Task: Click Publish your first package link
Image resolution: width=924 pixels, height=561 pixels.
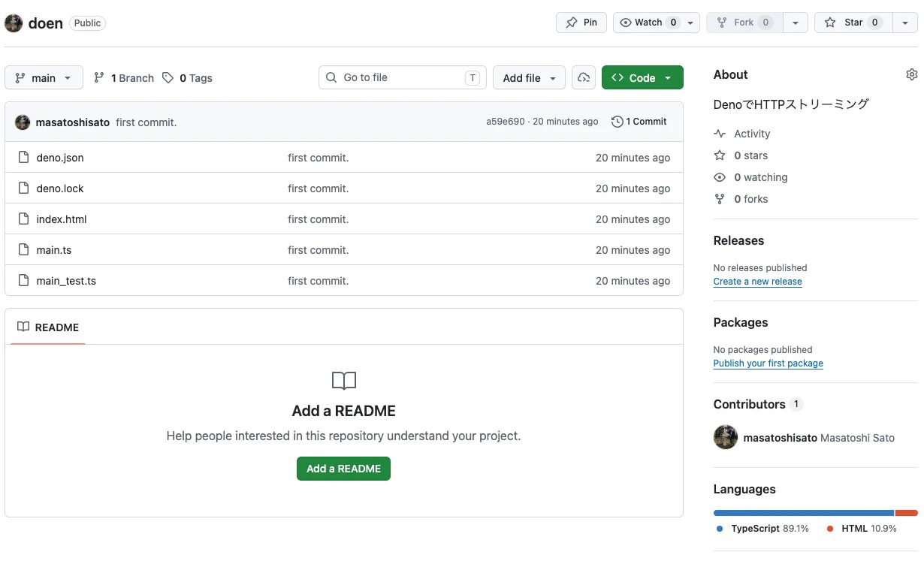Action: click(768, 363)
